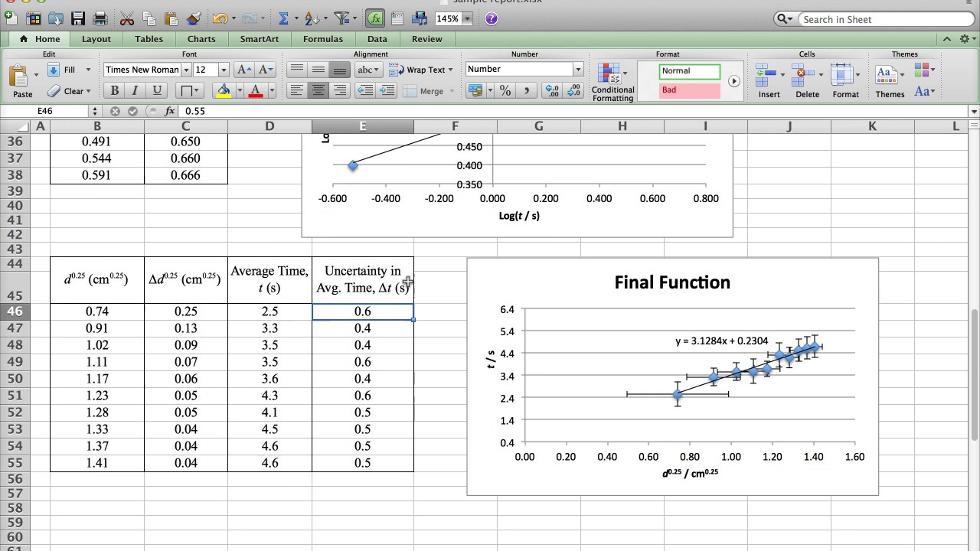
Task: Apply the Bad cell style
Action: [689, 90]
